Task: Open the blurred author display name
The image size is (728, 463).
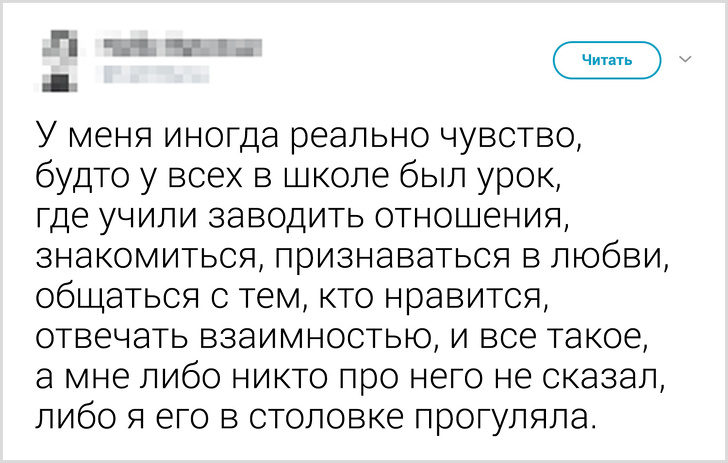Action: [178, 46]
